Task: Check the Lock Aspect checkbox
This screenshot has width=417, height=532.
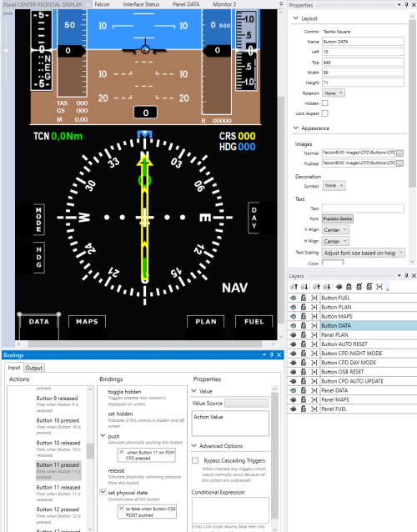Action: [x=325, y=113]
